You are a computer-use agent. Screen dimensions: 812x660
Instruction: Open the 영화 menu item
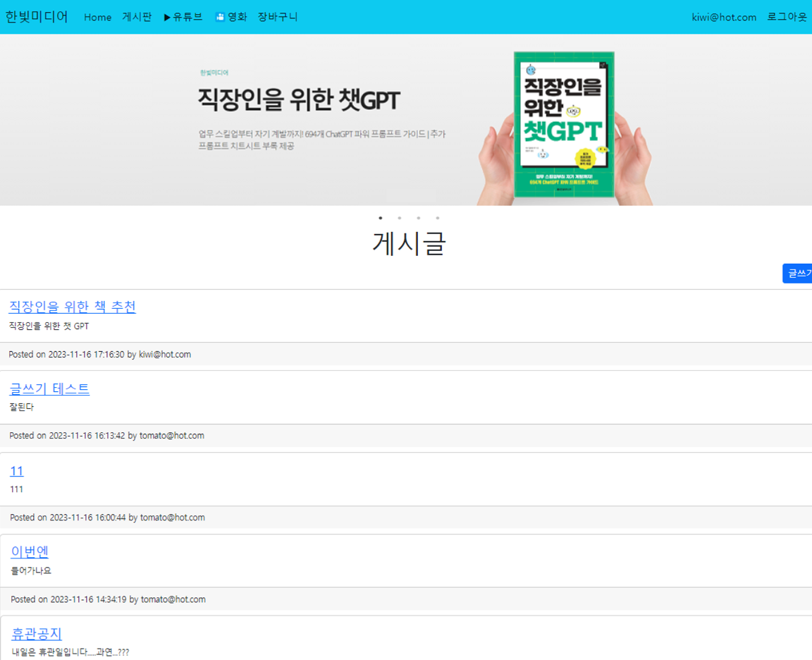(x=231, y=17)
